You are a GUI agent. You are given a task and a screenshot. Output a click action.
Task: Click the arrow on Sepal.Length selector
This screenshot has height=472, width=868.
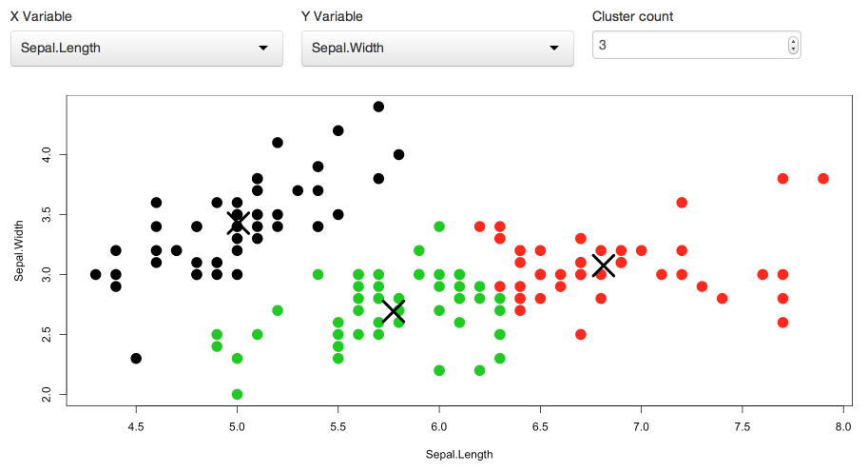pyautogui.click(x=263, y=49)
